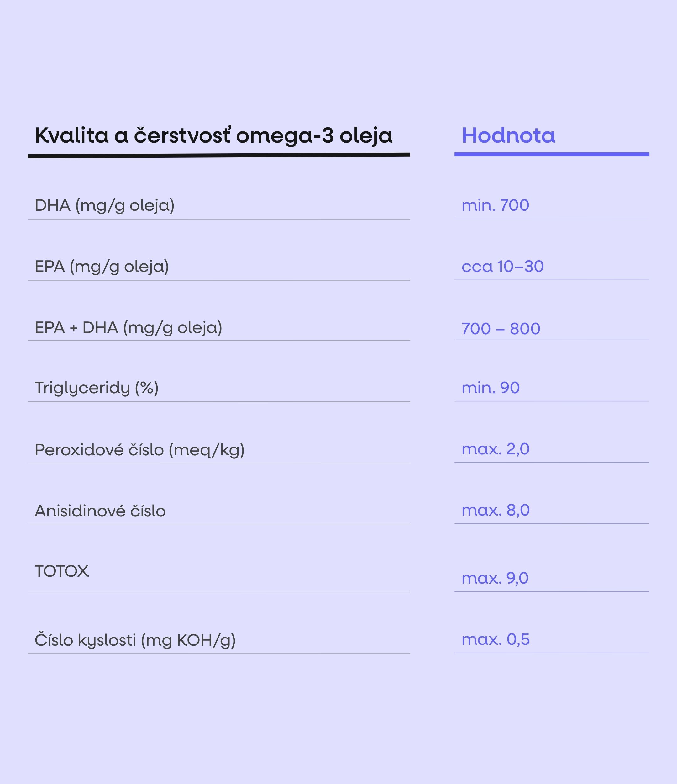
Task: Click the 'Kvalita a čerstvosť omega-3 oleja' heading
Action: [x=214, y=136]
